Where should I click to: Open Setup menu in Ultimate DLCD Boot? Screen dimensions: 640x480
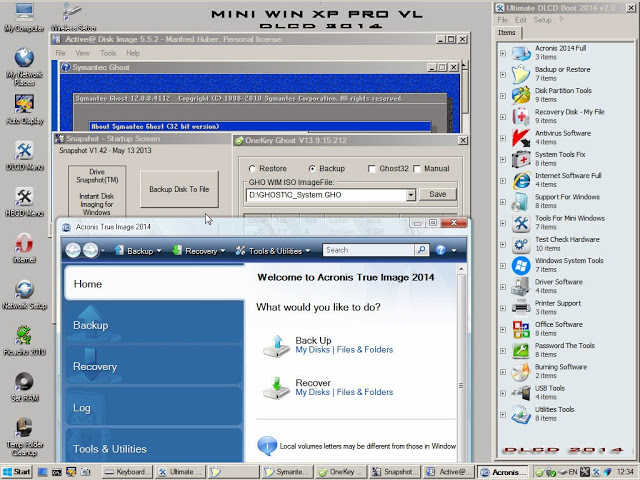point(542,20)
